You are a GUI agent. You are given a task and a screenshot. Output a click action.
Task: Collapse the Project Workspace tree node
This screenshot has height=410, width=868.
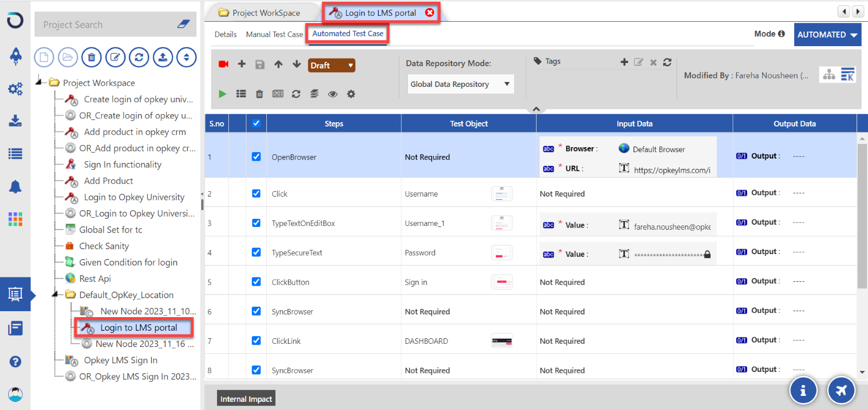[x=39, y=82]
